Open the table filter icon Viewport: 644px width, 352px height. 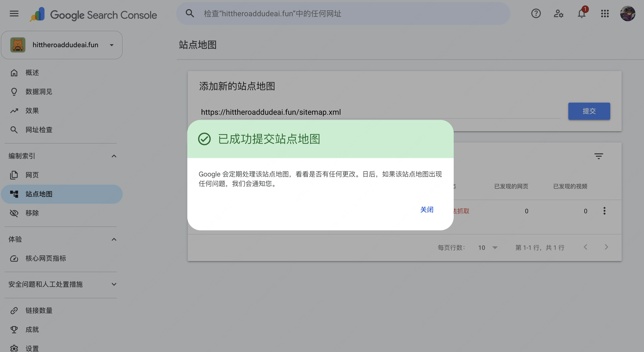pyautogui.click(x=599, y=156)
